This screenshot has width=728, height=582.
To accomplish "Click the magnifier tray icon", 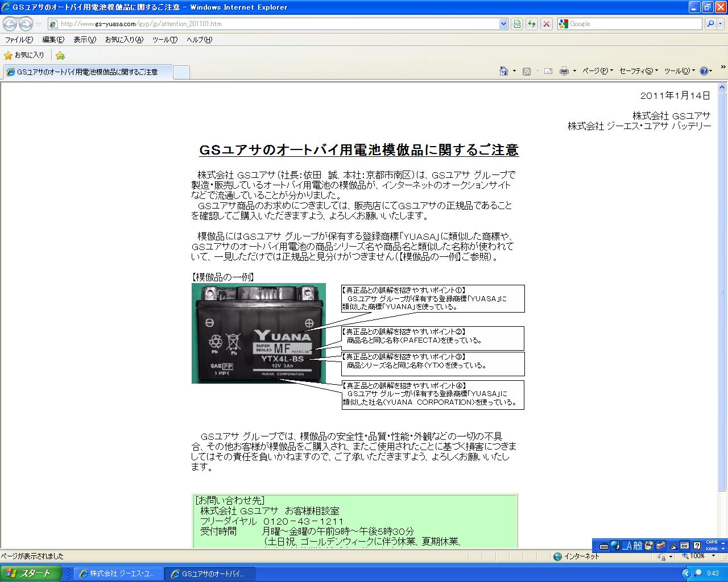I will point(697,573).
